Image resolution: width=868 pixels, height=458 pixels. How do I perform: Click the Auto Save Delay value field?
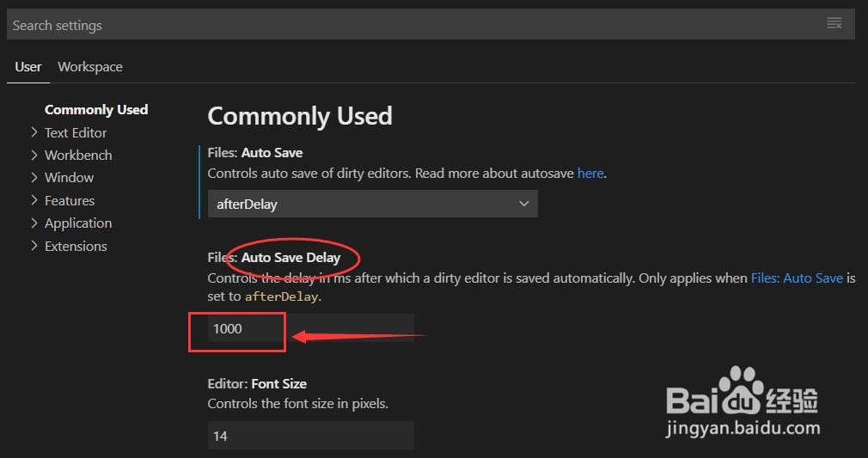[x=309, y=328]
